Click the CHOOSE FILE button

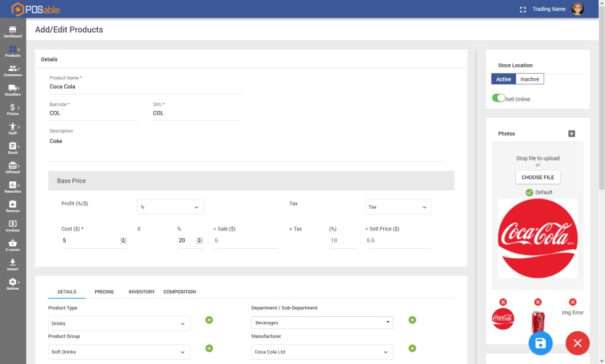[538, 178]
